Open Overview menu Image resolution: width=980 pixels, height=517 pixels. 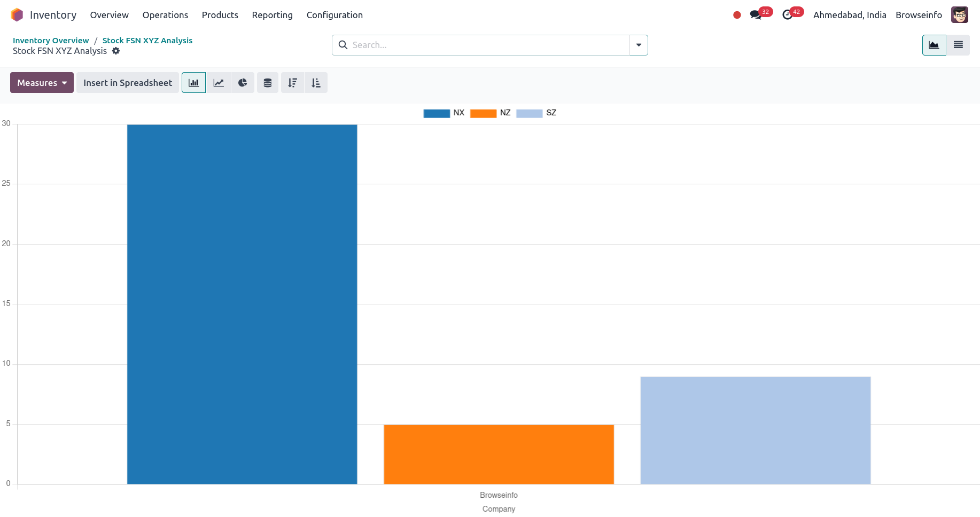pyautogui.click(x=110, y=15)
